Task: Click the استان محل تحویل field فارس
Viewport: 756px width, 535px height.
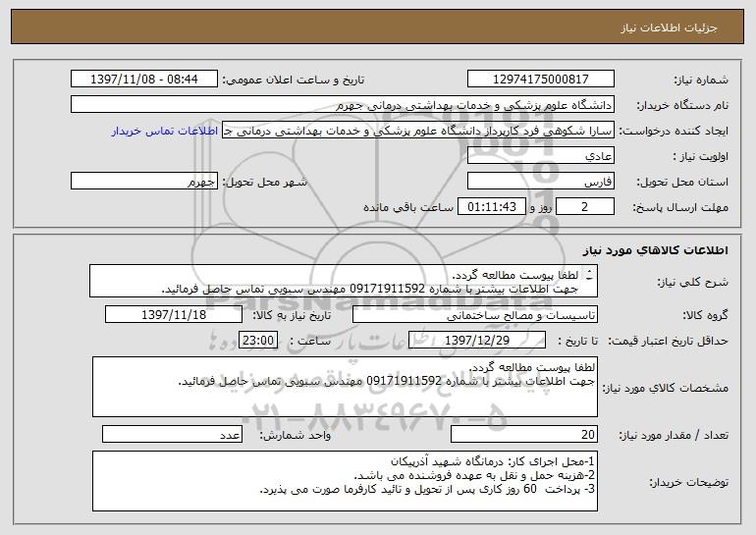Action: 540,182
